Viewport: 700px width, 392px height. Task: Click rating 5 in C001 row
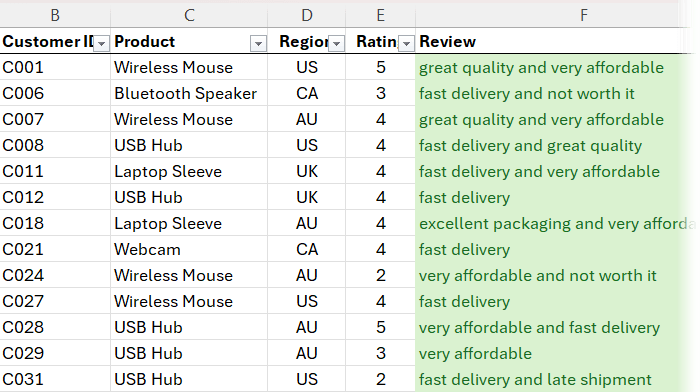click(380, 67)
